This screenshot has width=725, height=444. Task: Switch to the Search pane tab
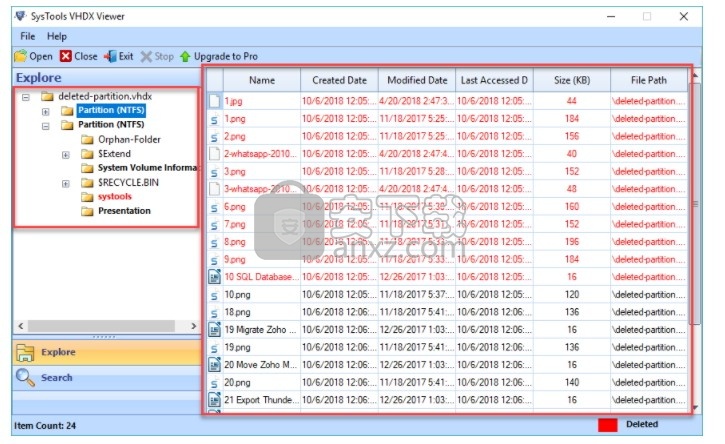point(107,377)
